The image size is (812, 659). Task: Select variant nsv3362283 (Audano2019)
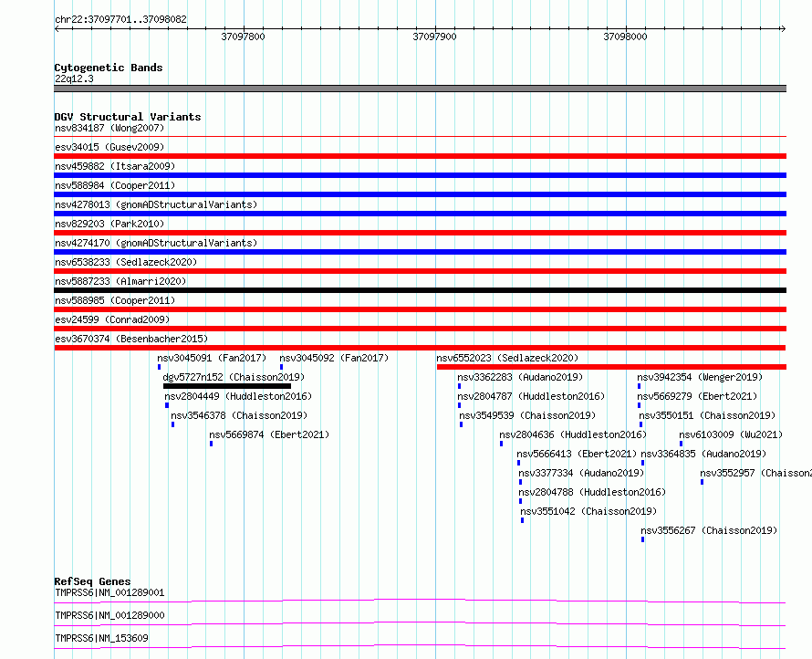(x=520, y=377)
